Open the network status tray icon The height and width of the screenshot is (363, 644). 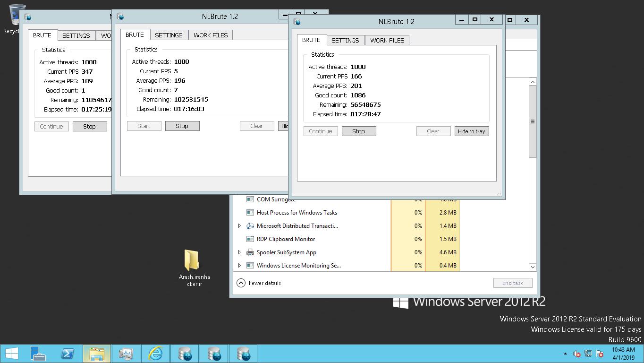pos(588,354)
